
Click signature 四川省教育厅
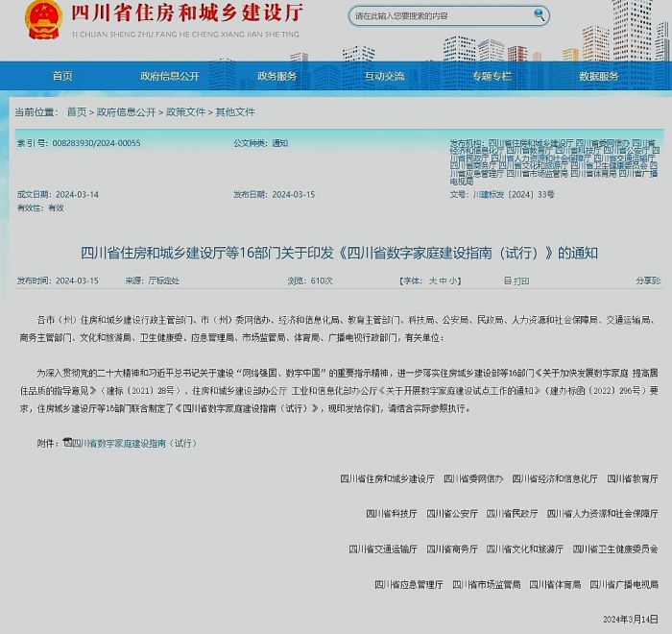(633, 478)
